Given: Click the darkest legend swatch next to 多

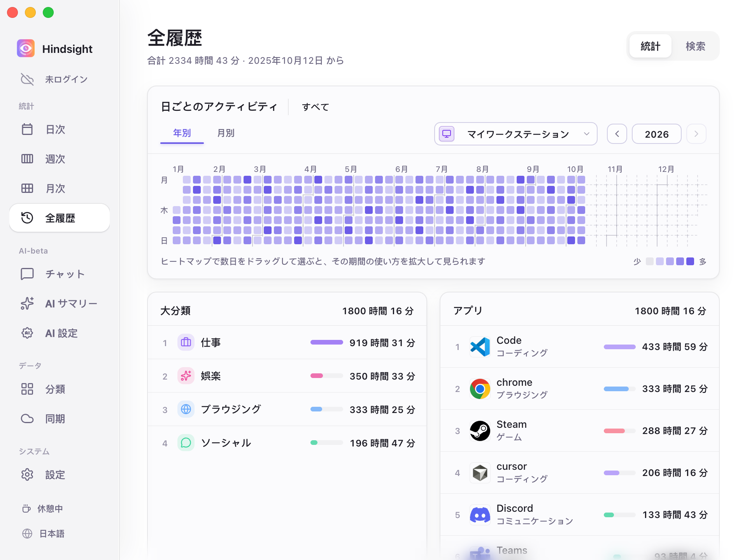Looking at the screenshot, I should [690, 261].
